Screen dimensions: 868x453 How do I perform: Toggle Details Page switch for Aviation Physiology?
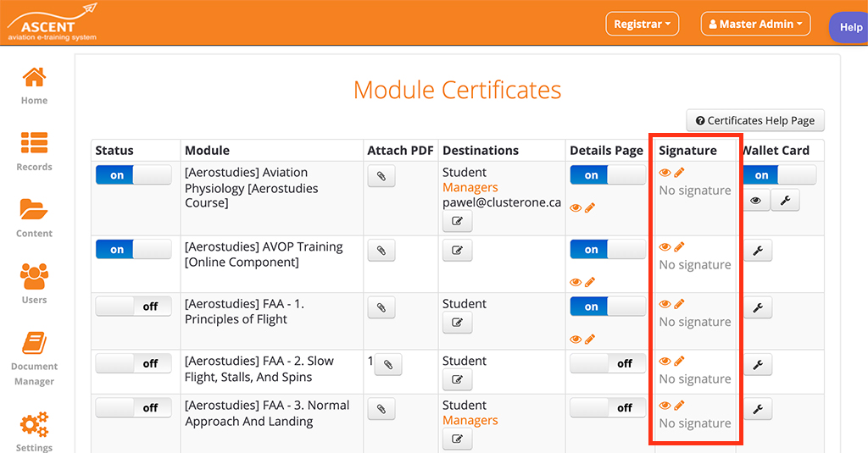point(608,175)
